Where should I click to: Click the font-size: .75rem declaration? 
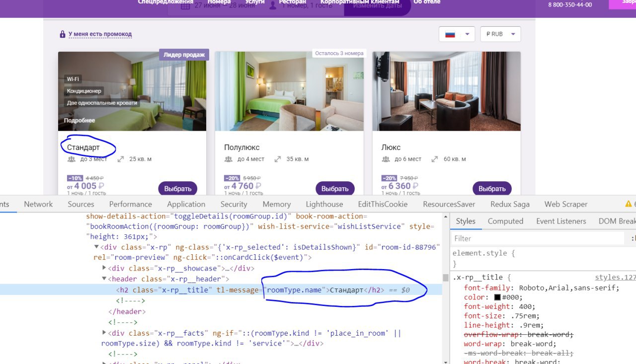pyautogui.click(x=501, y=316)
